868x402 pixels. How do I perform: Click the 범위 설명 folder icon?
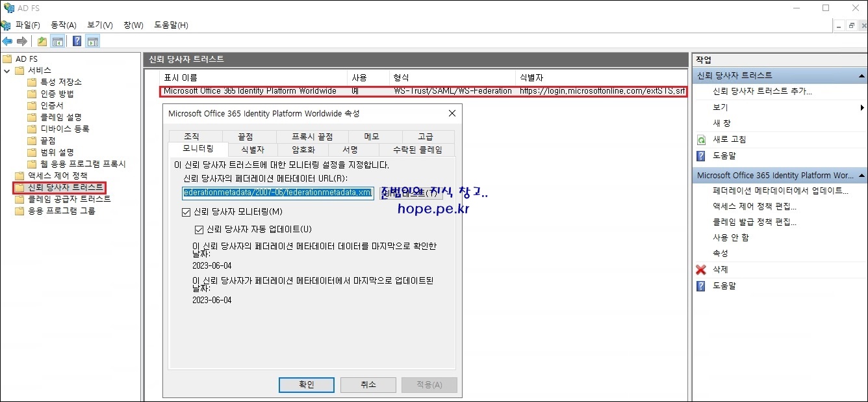point(32,152)
